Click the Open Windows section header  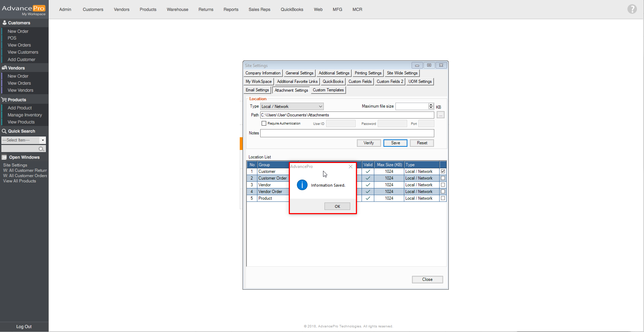(x=24, y=157)
